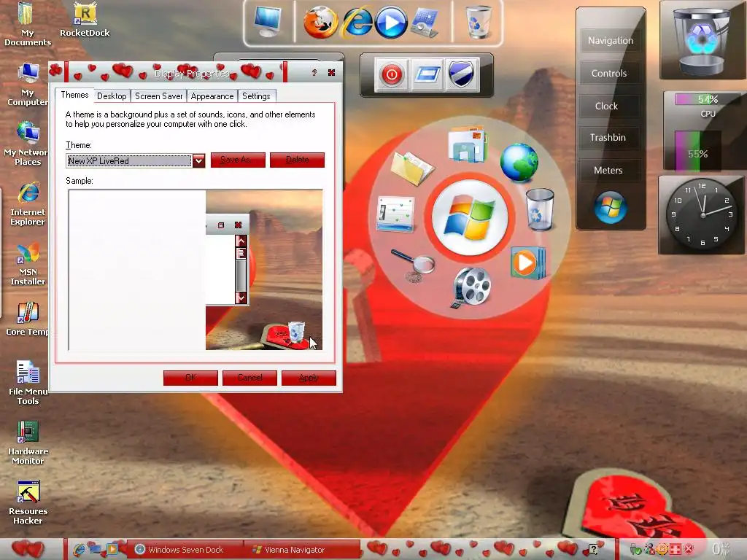The image size is (747, 560).
Task: Open MSN Installer shortcut
Action: [x=28, y=264]
